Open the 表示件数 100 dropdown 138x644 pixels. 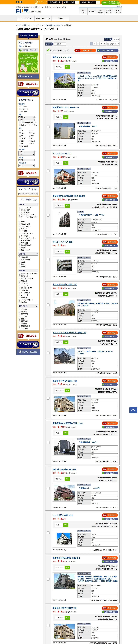pyautogui.click(x=116, y=39)
